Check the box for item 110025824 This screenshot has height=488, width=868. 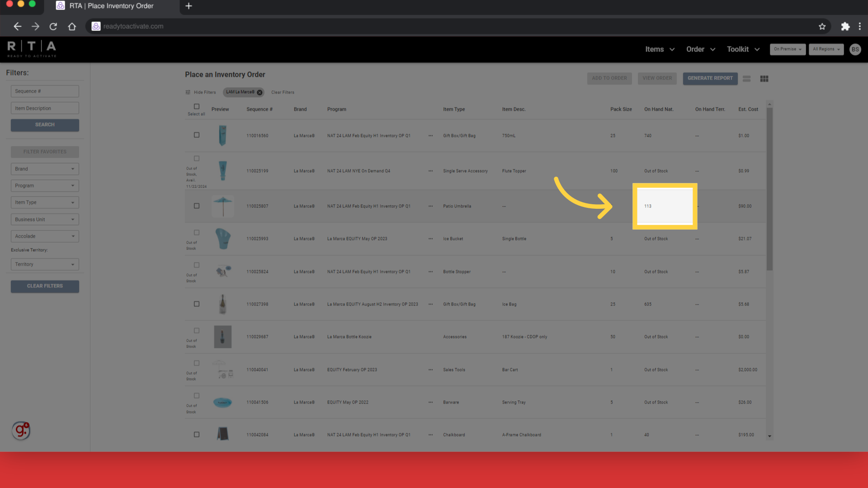pos(197,265)
